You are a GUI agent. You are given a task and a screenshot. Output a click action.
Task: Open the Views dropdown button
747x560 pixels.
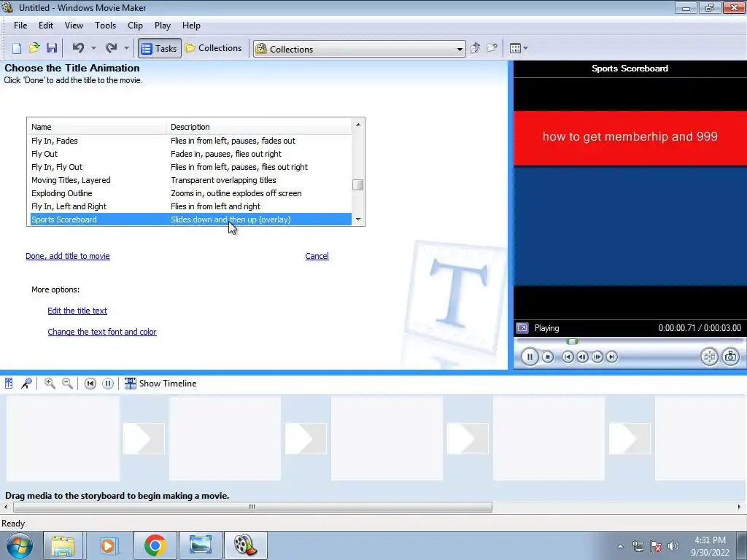point(519,48)
